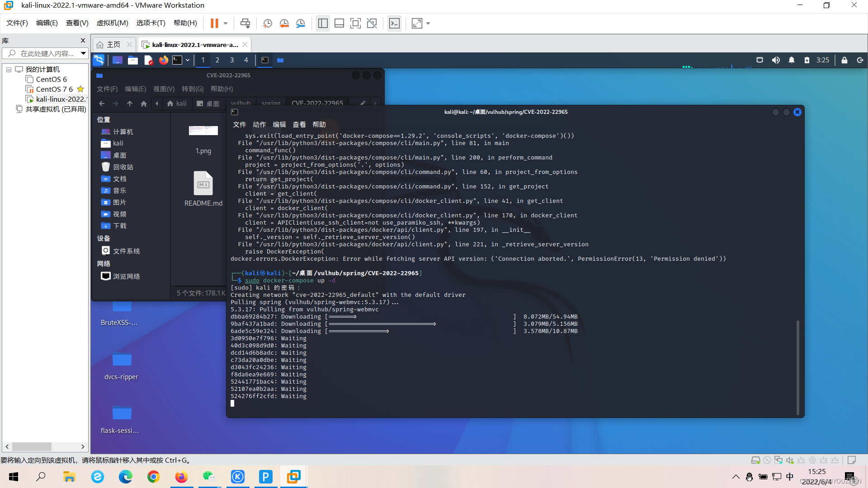This screenshot has height=488, width=868.
Task: Take a snapshot of the virtual machine
Action: (x=267, y=23)
